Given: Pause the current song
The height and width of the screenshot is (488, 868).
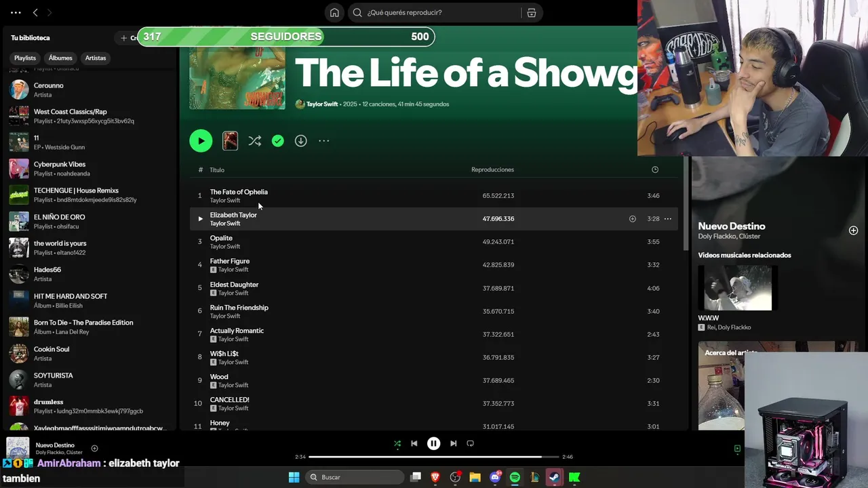Looking at the screenshot, I should [433, 444].
